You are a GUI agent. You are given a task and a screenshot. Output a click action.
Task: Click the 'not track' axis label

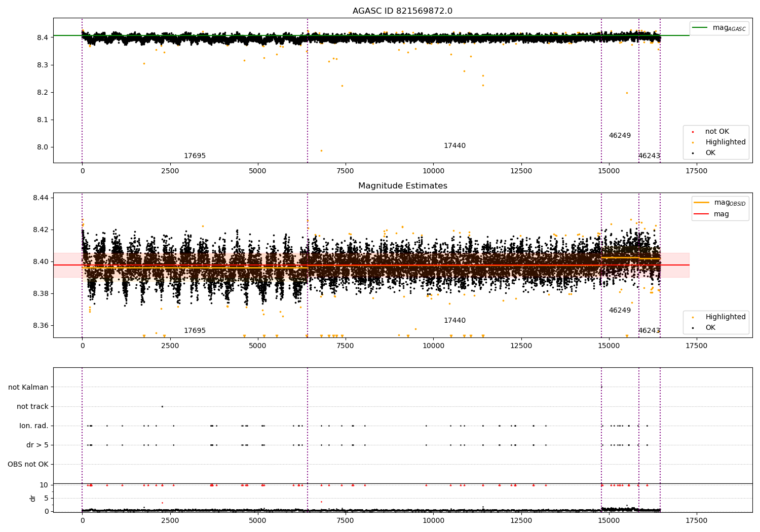point(32,406)
